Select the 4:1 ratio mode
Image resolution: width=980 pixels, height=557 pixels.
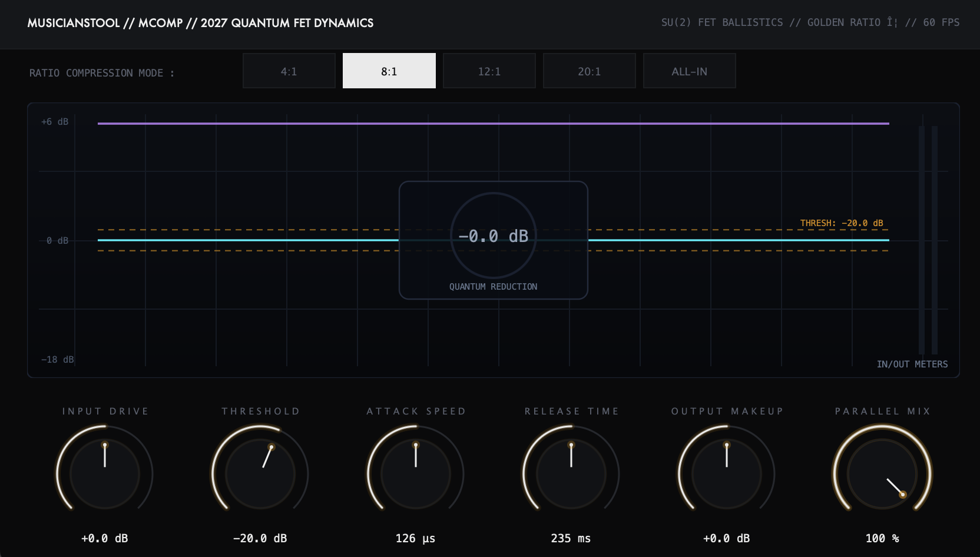pyautogui.click(x=289, y=71)
